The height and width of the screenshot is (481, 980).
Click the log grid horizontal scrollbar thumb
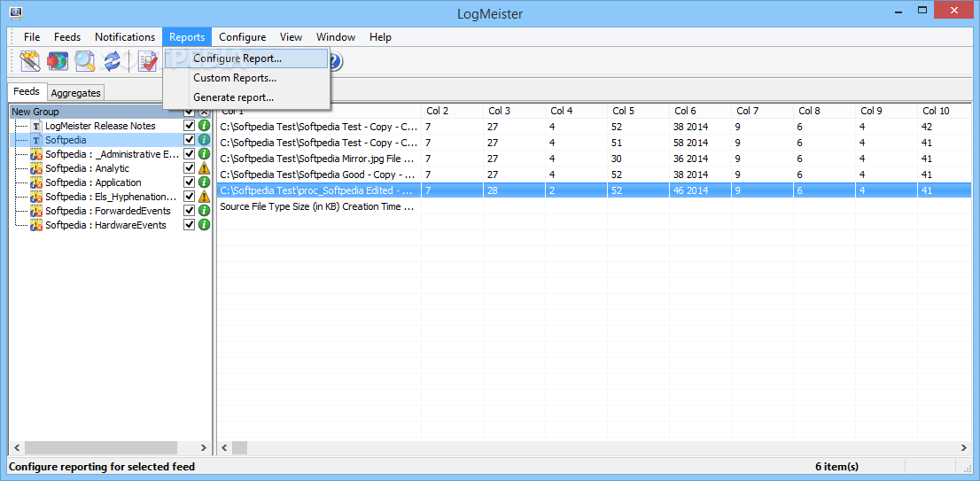point(240,447)
